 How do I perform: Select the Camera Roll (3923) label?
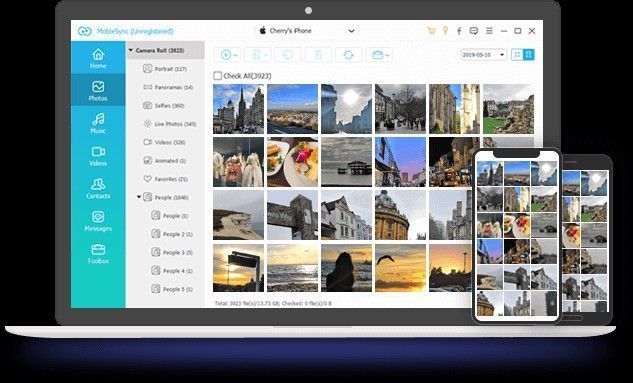click(x=160, y=50)
